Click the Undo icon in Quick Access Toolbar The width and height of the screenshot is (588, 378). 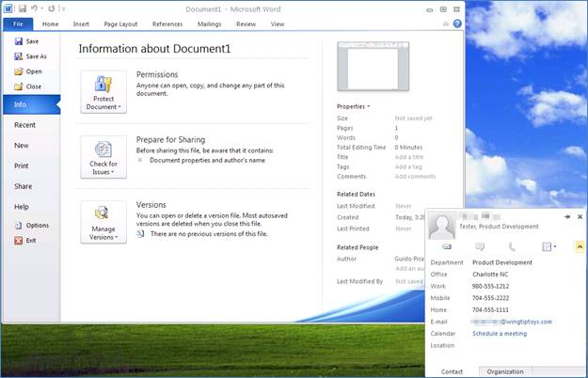[x=34, y=8]
